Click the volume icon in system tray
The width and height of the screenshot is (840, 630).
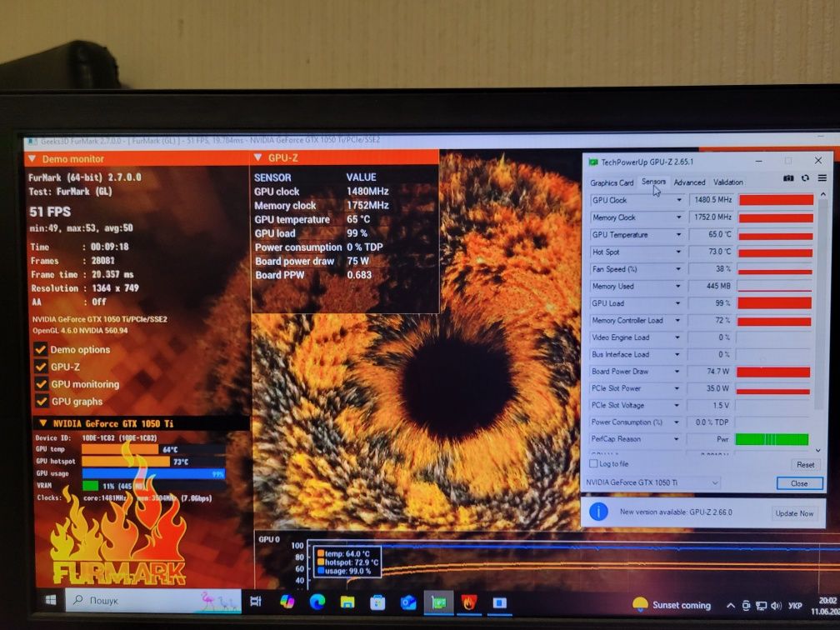776,606
